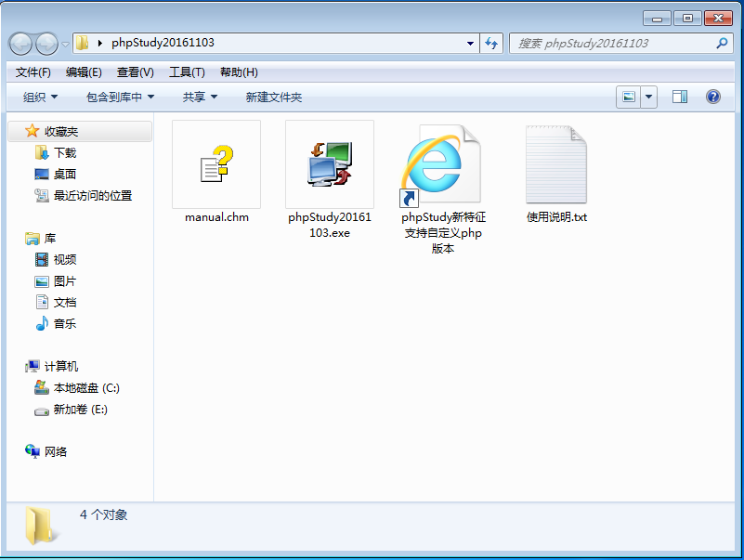The width and height of the screenshot is (744, 560).
Task: Close the explorer window
Action: [718, 19]
